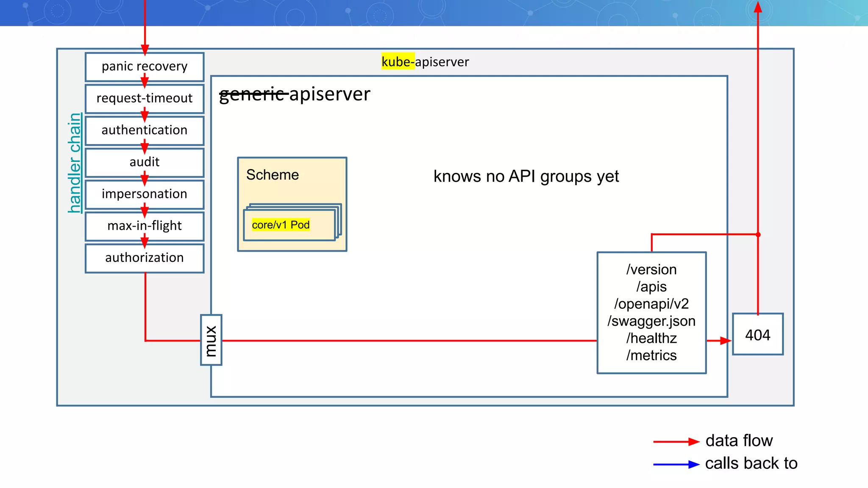Click the max-in-flight box

(x=145, y=226)
